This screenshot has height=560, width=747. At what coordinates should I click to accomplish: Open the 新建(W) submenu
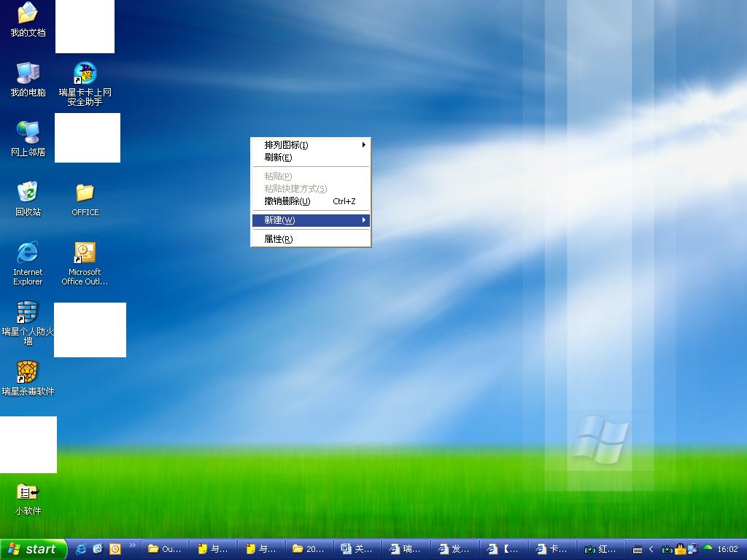311,220
